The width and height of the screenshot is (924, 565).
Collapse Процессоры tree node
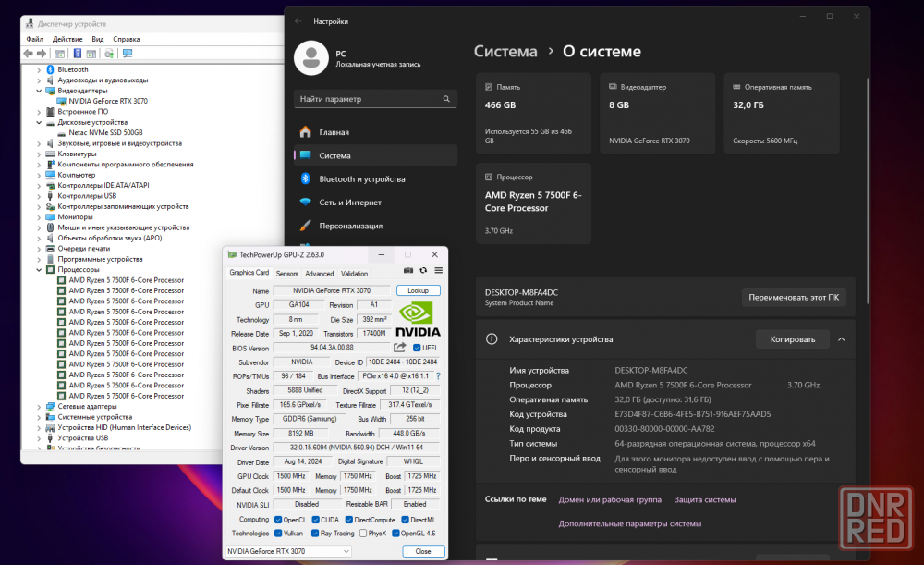pos(39,269)
